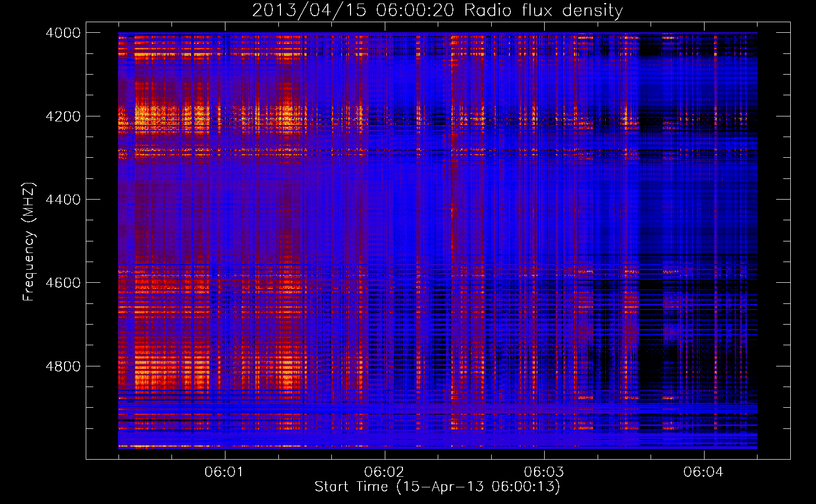Click the '06:03' time axis label

(x=544, y=472)
